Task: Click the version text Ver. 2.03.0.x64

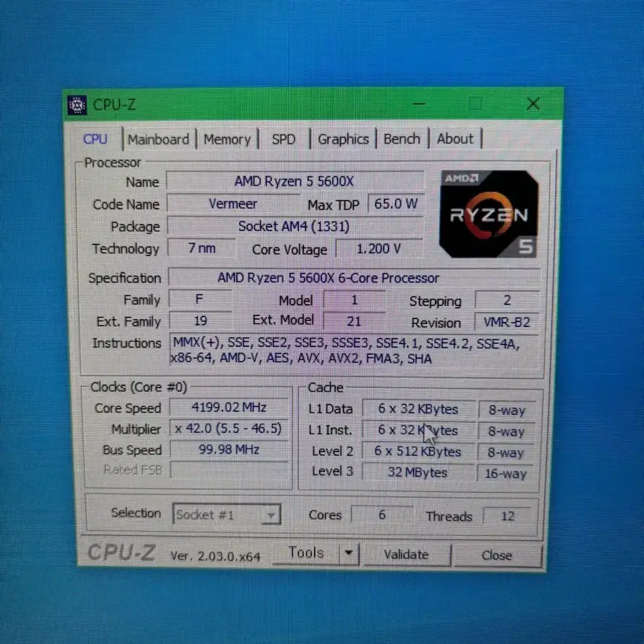Action: (215, 556)
